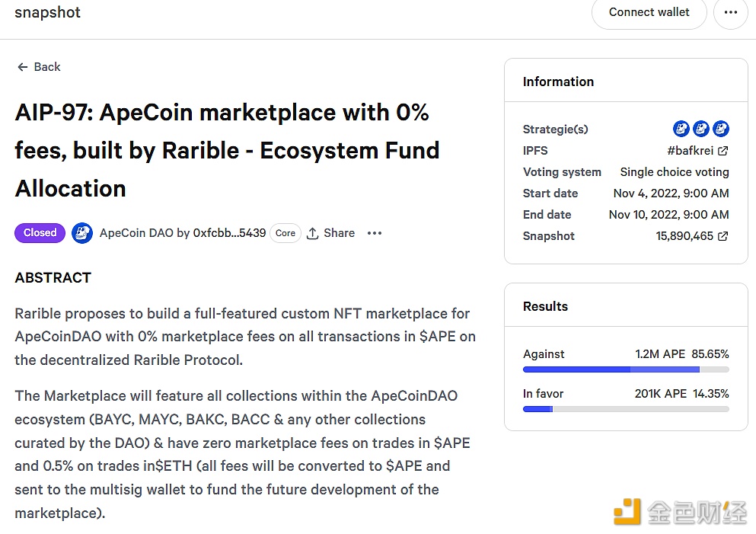Expand the proposal options ellipsis menu

375,233
